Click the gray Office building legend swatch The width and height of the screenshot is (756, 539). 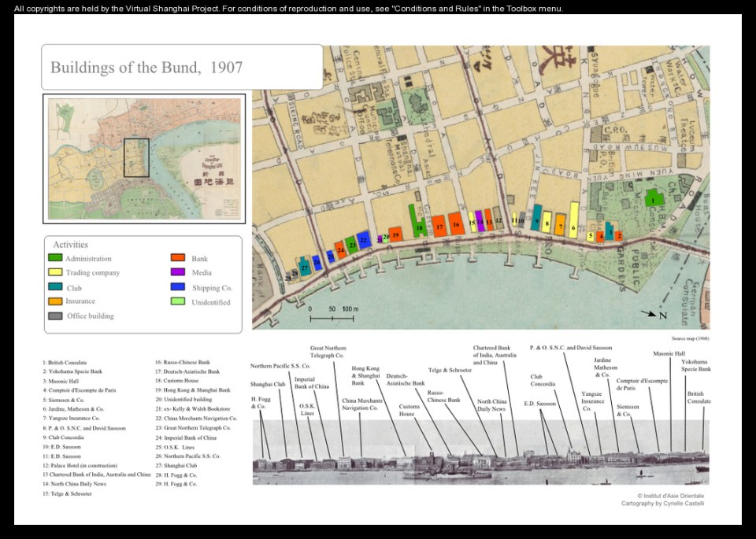point(55,316)
